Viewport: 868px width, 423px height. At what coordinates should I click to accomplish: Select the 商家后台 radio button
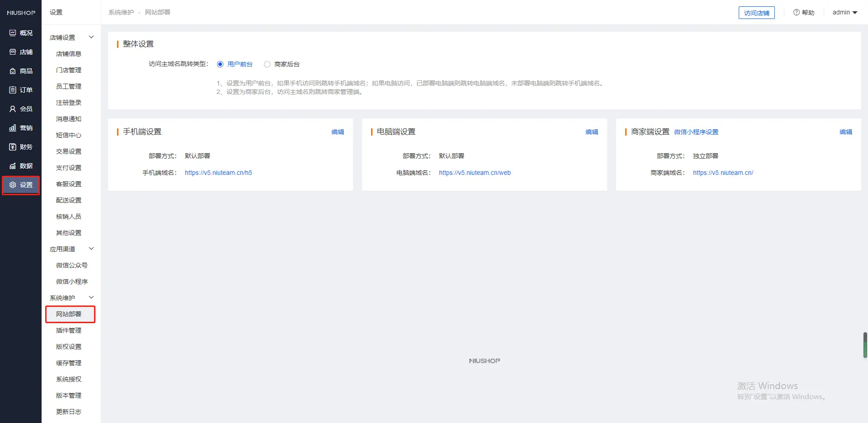267,64
